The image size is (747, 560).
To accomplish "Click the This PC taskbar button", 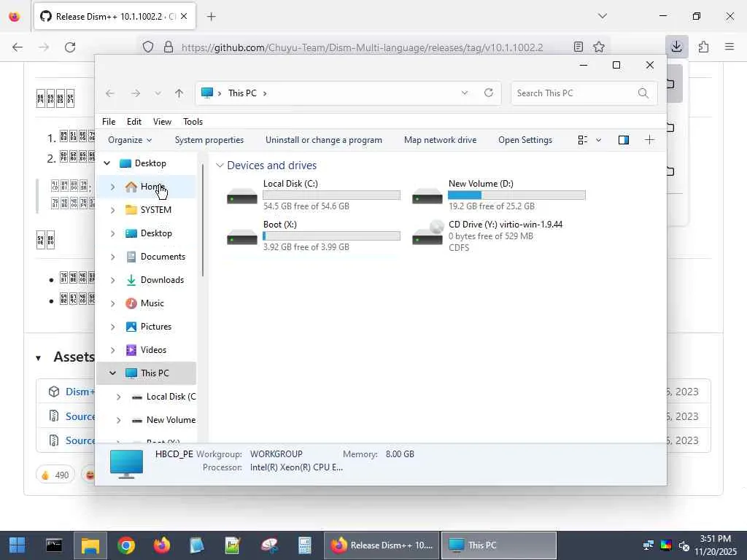I will tap(499, 545).
